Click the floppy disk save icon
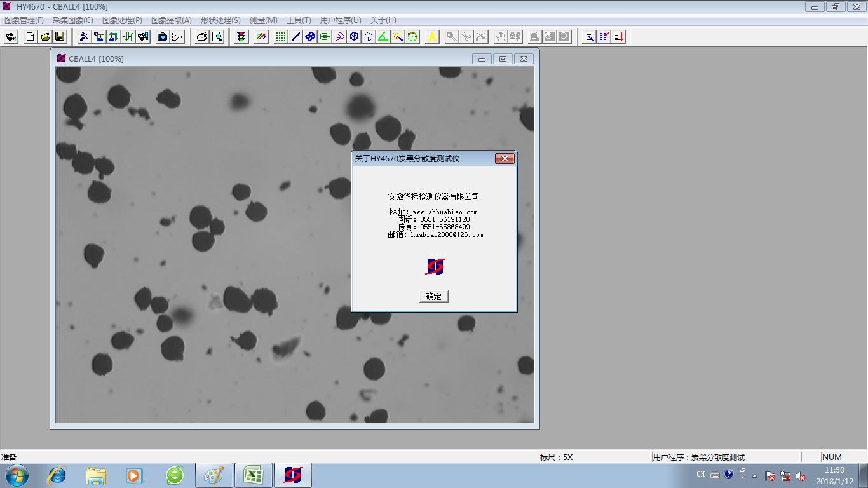 [x=60, y=37]
